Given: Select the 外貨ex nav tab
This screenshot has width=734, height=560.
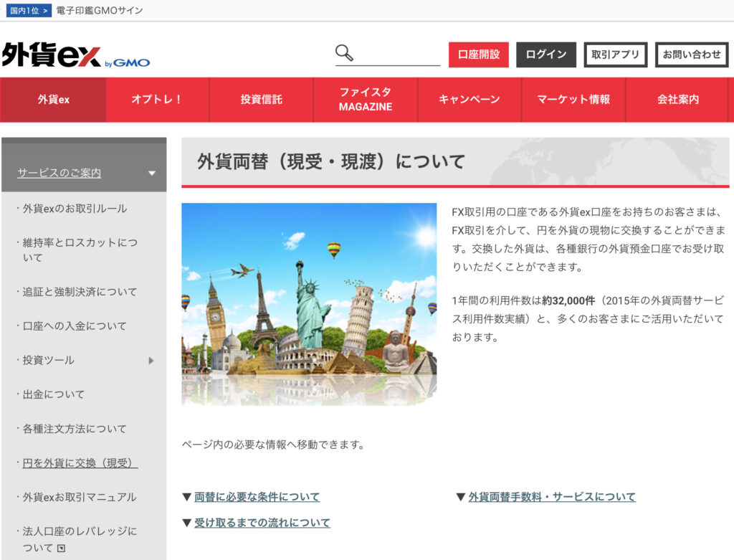Looking at the screenshot, I should pos(53,100).
